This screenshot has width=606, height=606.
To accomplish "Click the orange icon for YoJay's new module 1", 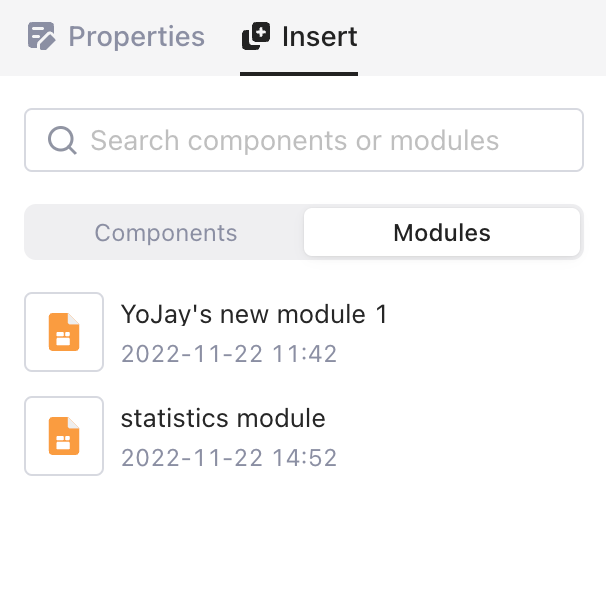I will [x=64, y=332].
